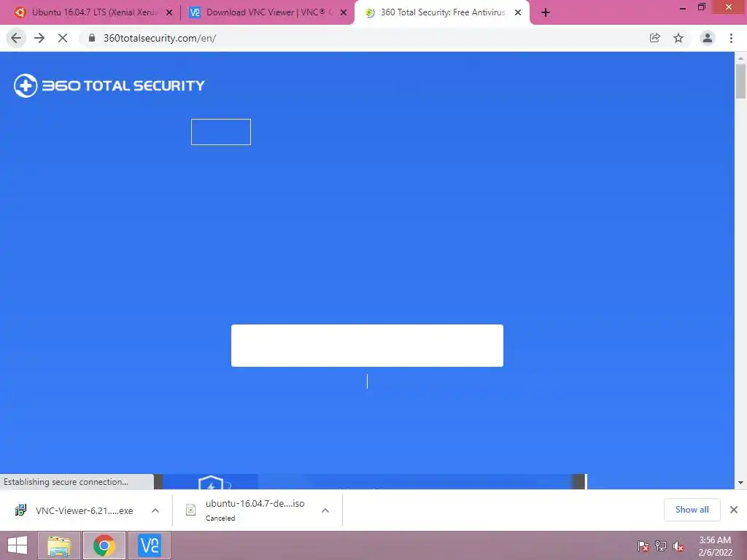747x560 pixels.
Task: Click the outlined box near the header
Action: 221,132
